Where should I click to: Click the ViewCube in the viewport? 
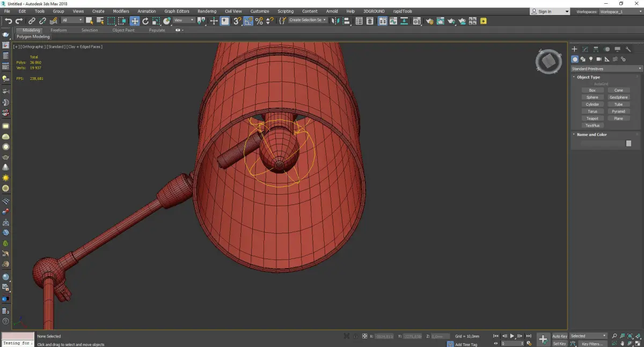coord(548,62)
